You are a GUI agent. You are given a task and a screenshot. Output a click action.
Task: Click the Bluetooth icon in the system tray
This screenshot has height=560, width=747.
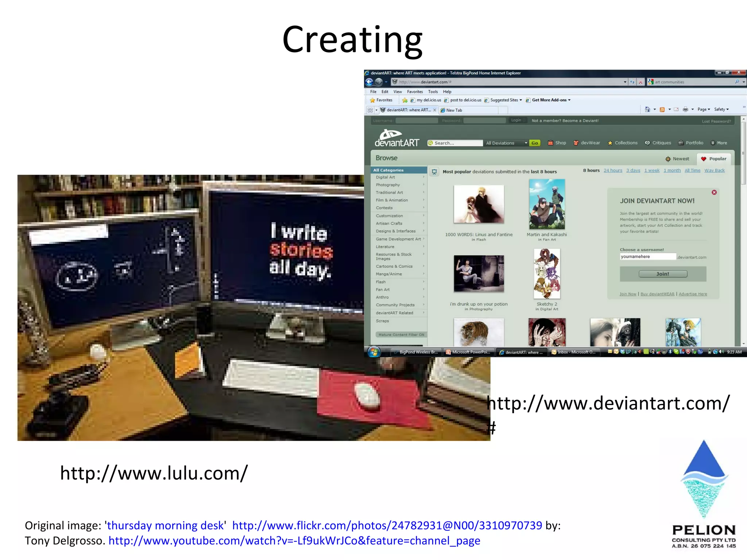(670, 352)
